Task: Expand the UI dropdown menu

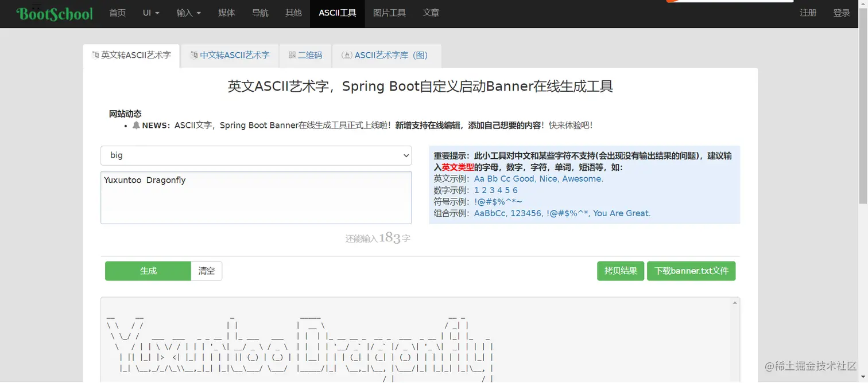Action: click(151, 13)
